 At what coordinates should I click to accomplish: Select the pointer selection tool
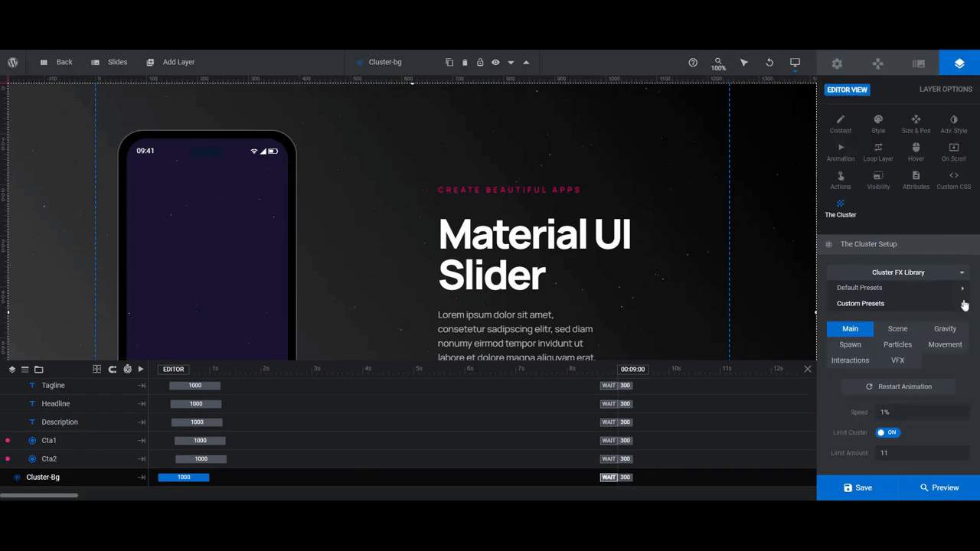coord(744,62)
